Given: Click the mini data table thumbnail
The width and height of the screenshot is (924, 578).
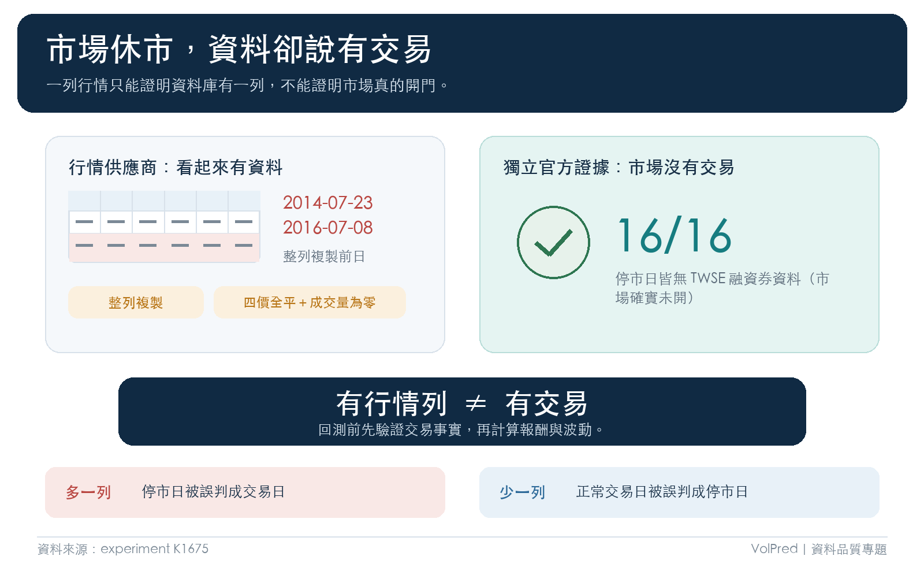Looking at the screenshot, I should pos(164,227).
